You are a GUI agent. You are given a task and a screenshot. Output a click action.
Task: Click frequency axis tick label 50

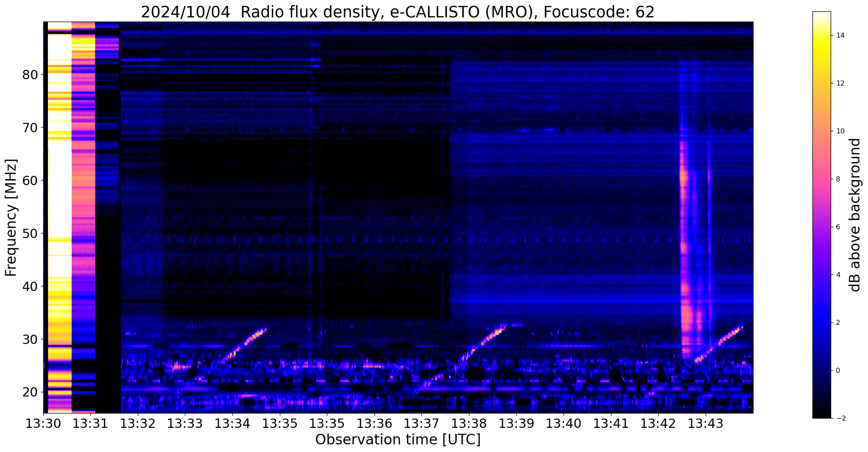(x=31, y=233)
